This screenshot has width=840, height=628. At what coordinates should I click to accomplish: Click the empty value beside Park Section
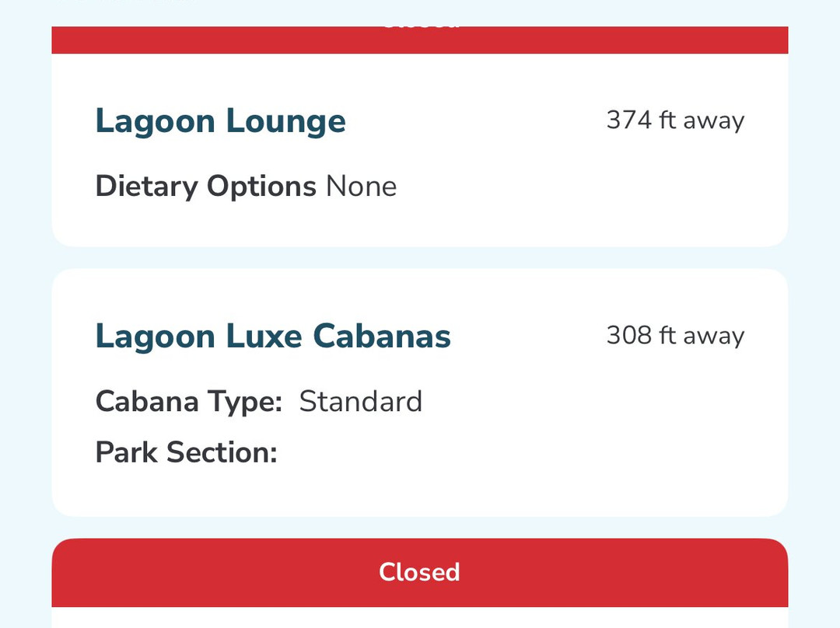click(x=350, y=452)
